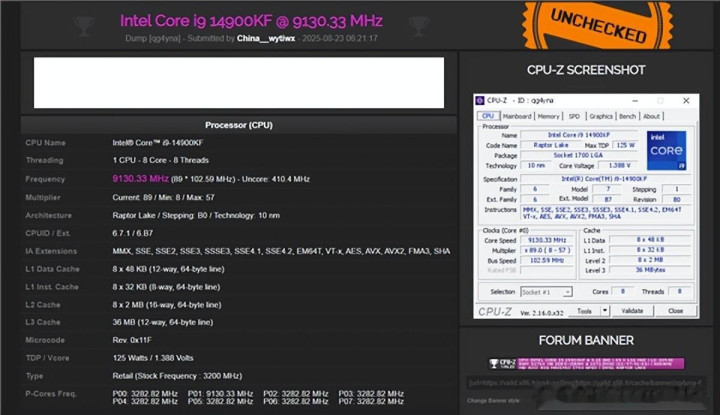Viewport: 720px width, 415px height.
Task: Click the Core Voltage field '1.388 V' in CPU-Z
Action: [x=619, y=165]
